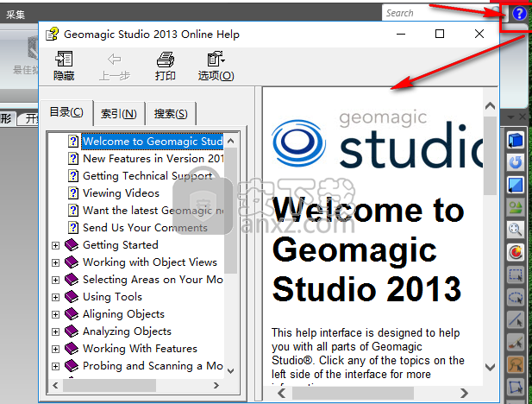Click the help window title bar icon
This screenshot has height=404, width=532.
52,34
